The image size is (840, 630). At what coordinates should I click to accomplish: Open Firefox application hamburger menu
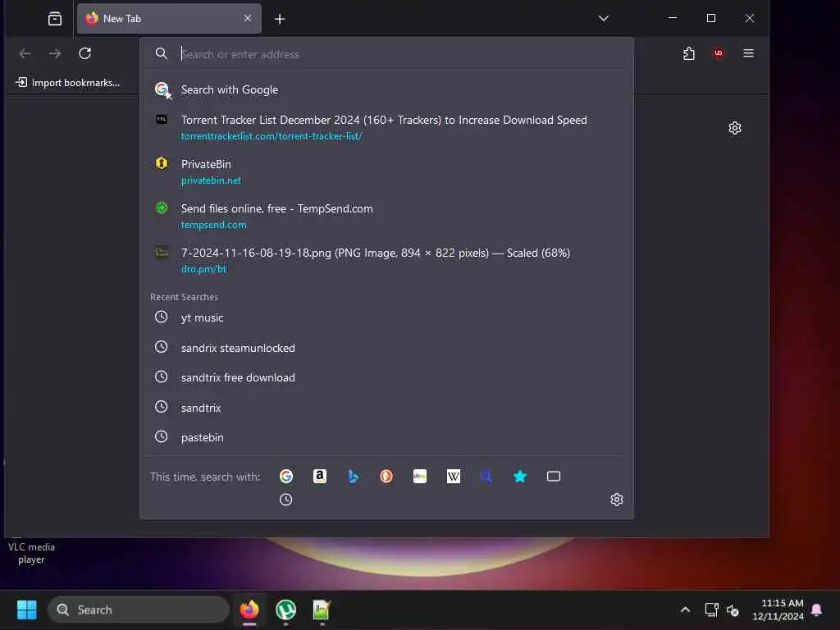point(748,53)
